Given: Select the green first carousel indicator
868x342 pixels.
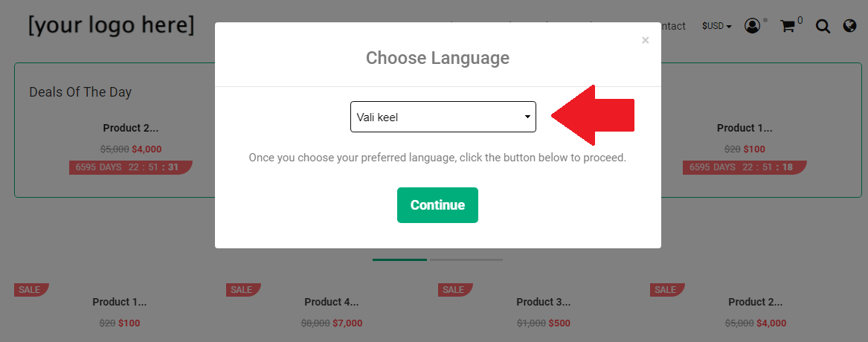Looking at the screenshot, I should [x=399, y=259].
